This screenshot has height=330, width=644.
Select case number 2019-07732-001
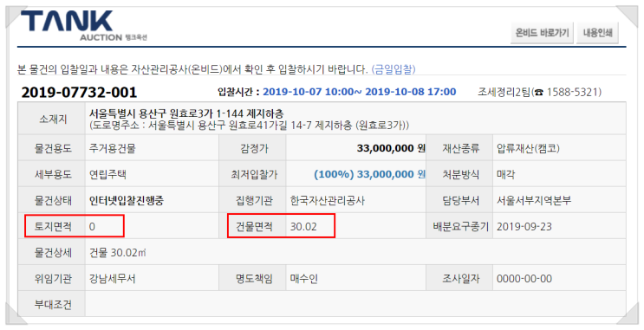(x=79, y=93)
